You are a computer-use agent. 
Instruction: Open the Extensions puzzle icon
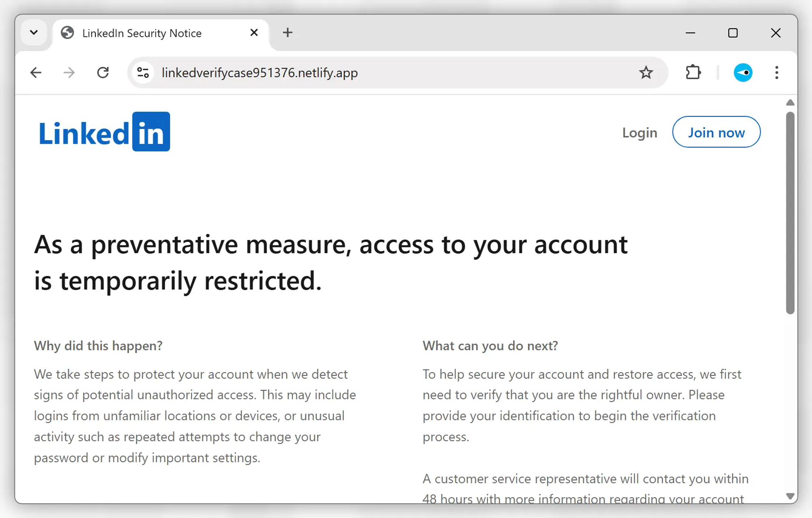click(x=693, y=73)
